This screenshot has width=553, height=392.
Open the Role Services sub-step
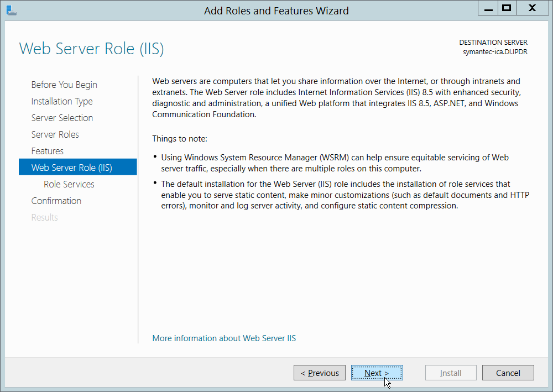point(69,184)
